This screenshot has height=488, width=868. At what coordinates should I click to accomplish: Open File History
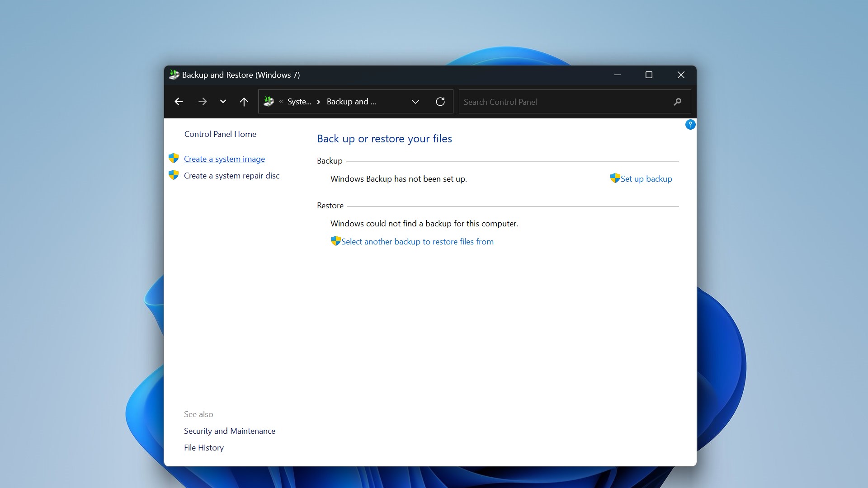pos(204,448)
